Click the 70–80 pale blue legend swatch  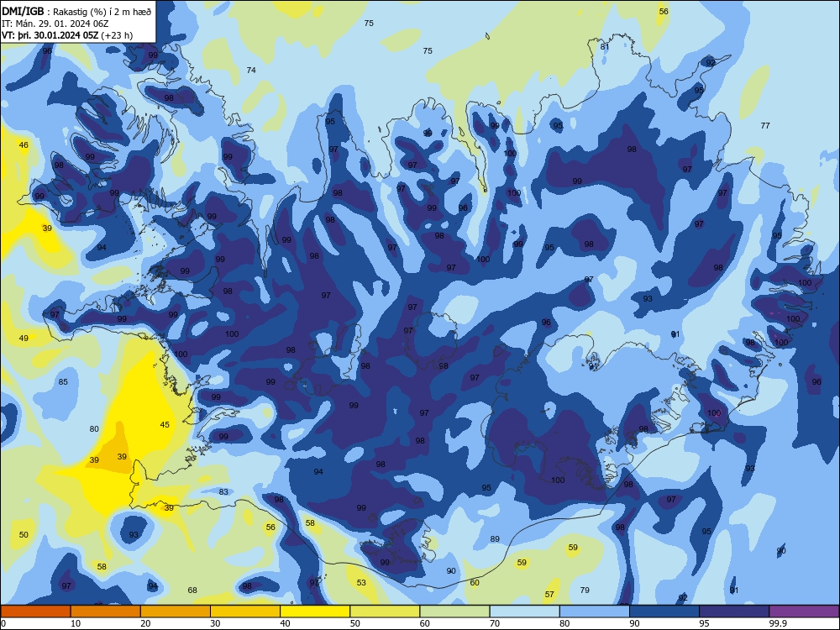pos(524,612)
